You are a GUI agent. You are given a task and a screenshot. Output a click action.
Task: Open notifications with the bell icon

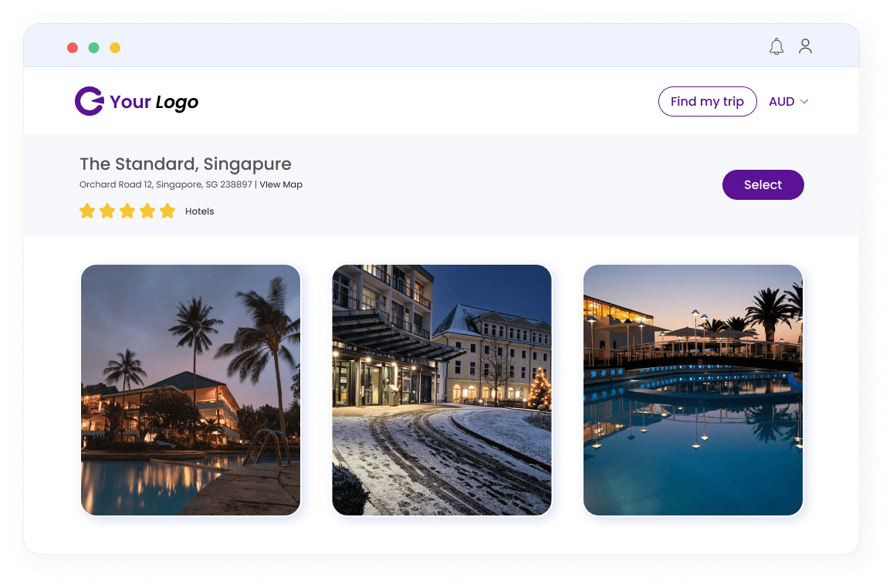[776, 47]
